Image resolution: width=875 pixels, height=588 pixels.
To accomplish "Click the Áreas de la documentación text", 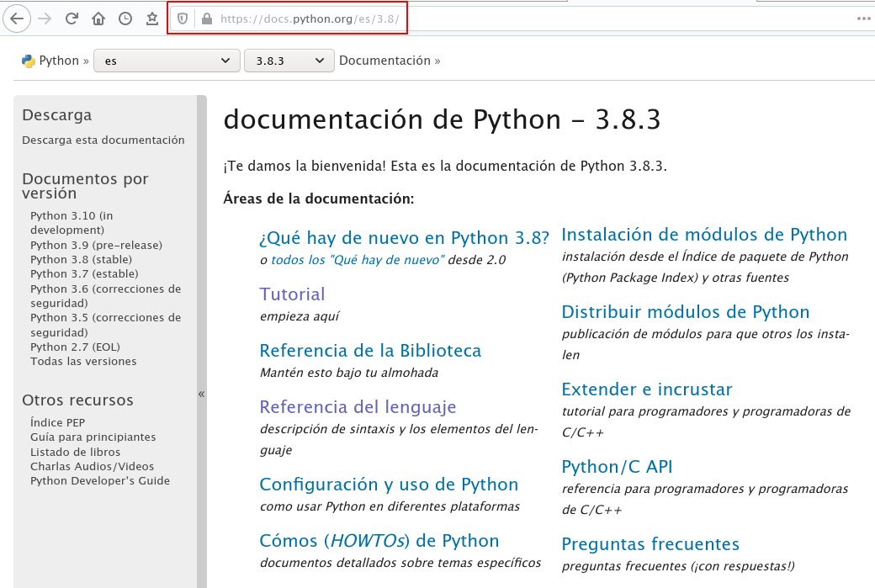I will (x=319, y=199).
